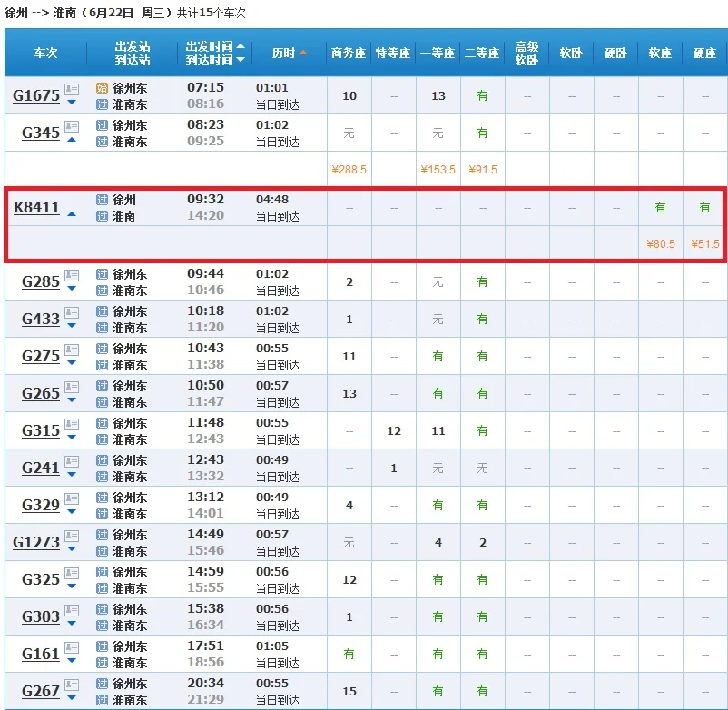
Task: Click the blue 过 icon beside 徐州 for K8411
Action: (x=102, y=200)
